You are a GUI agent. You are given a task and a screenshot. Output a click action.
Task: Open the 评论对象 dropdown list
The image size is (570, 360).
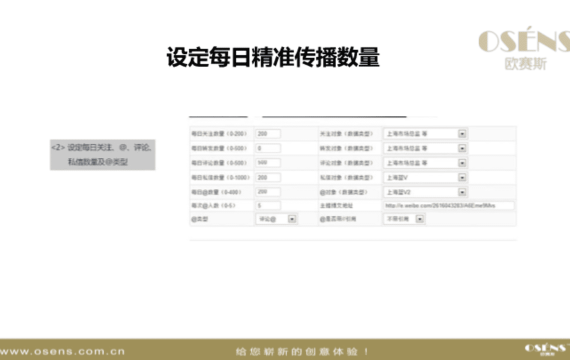tap(425, 163)
